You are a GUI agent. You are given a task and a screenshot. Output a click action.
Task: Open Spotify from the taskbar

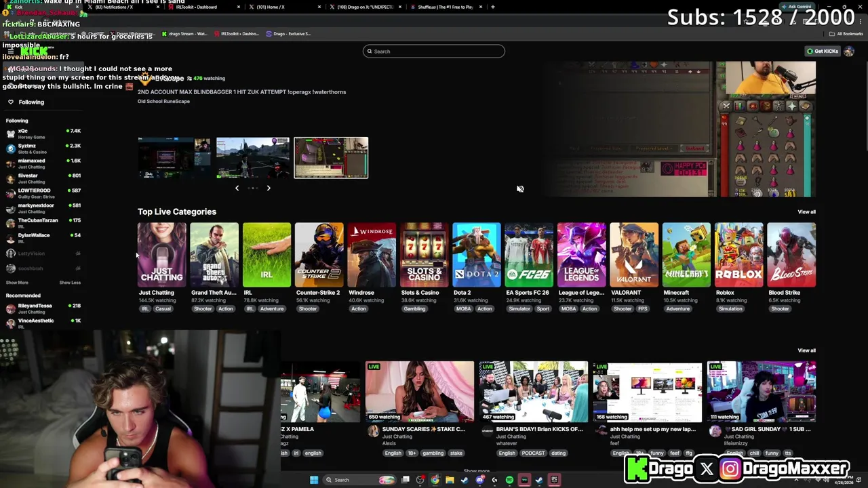[x=509, y=480]
